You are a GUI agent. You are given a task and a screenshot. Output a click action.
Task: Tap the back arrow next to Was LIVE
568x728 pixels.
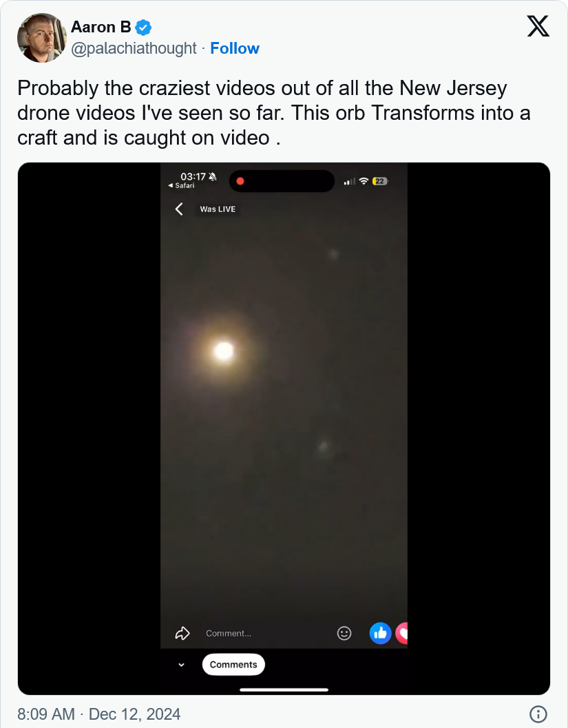pyautogui.click(x=179, y=209)
